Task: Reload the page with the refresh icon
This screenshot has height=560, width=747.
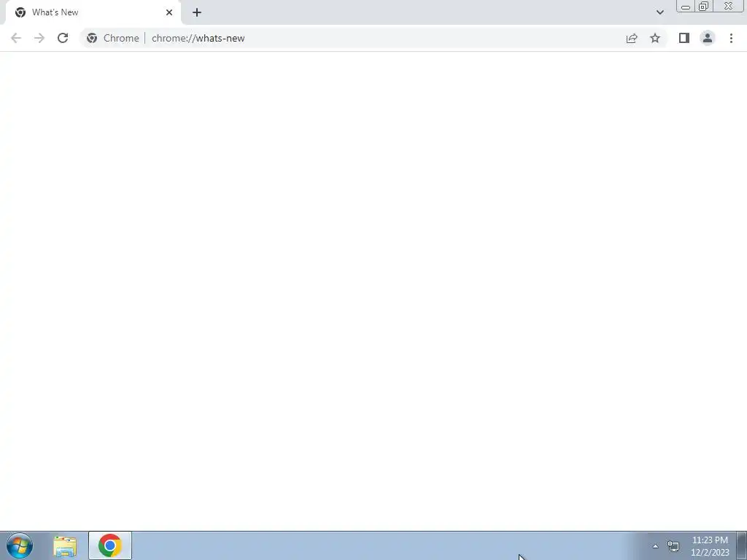Action: (x=63, y=38)
